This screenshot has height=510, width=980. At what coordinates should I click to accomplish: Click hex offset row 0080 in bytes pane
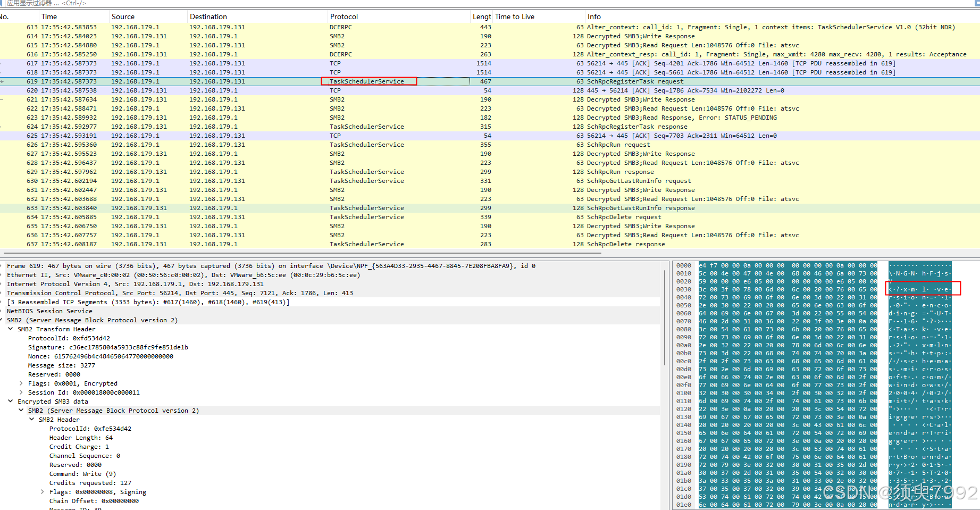684,329
